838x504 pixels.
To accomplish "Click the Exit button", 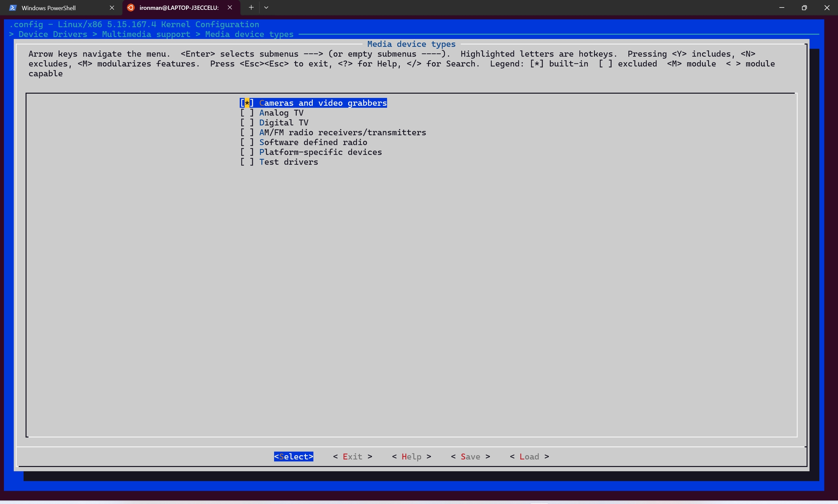I will click(x=352, y=457).
